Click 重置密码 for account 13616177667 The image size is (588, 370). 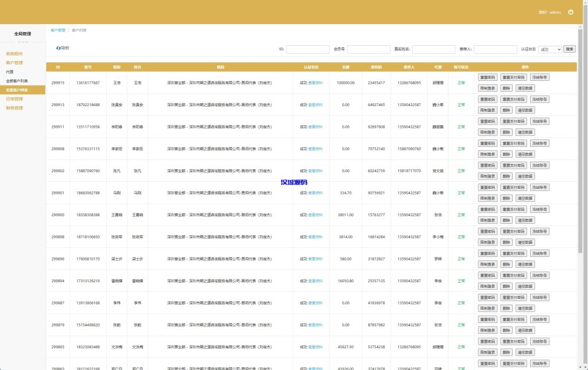(487, 77)
